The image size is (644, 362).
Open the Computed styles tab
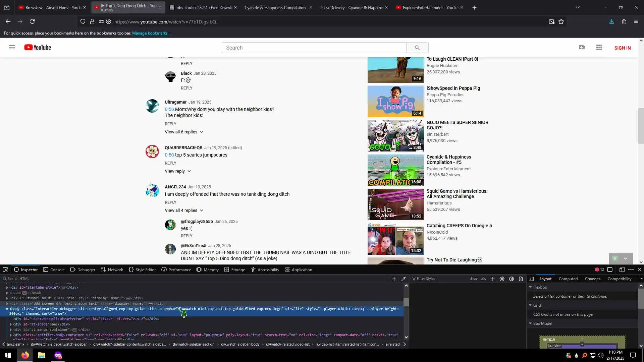568,279
